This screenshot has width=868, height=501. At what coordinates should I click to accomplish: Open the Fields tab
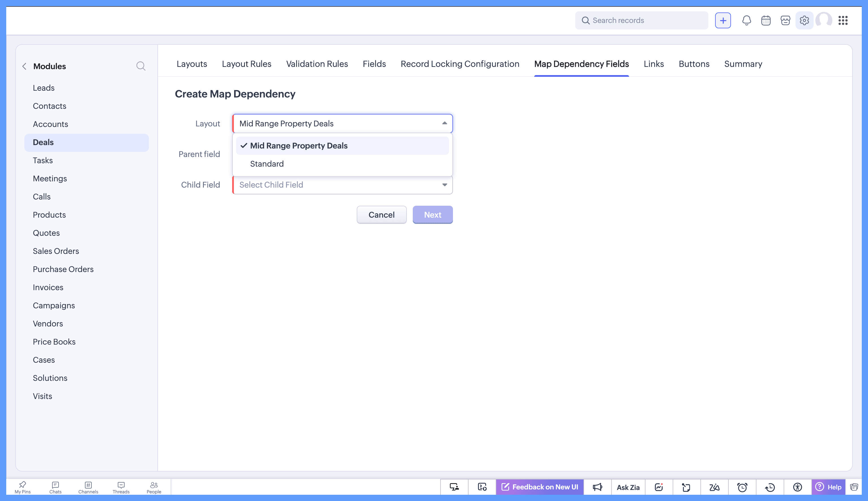click(374, 64)
